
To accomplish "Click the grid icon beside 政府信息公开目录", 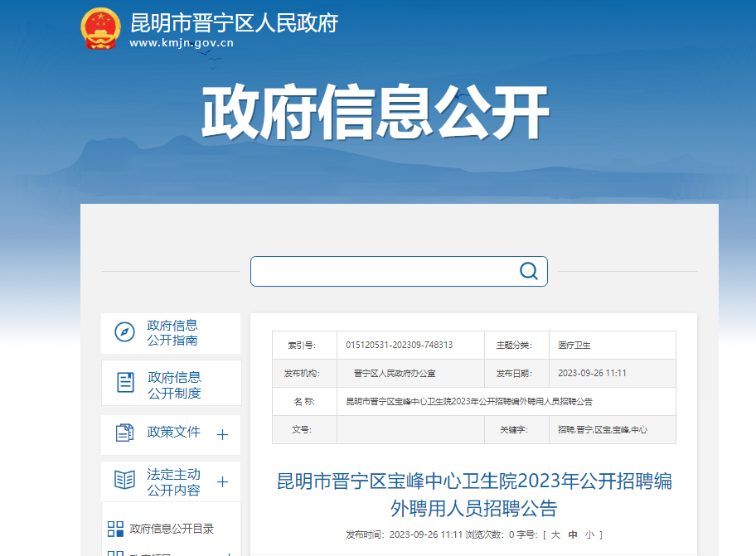I will (x=115, y=529).
